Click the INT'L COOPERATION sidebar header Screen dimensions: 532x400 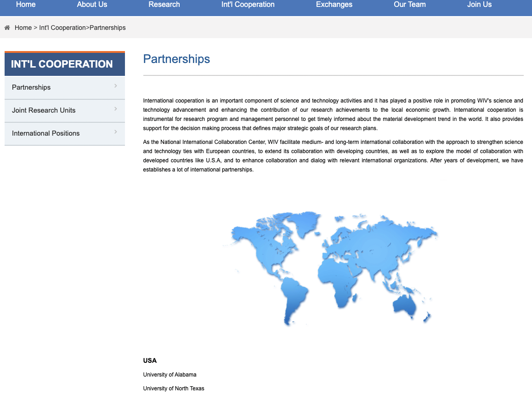point(62,64)
